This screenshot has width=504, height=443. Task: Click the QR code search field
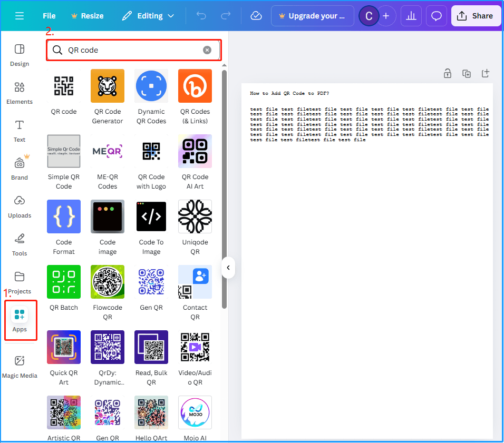[x=134, y=50]
